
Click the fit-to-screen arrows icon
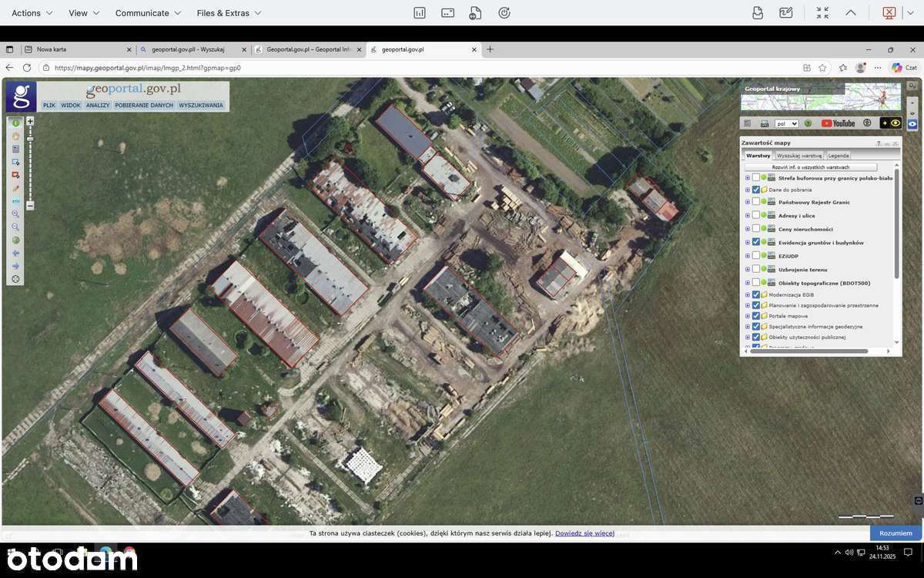pyautogui.click(x=822, y=12)
